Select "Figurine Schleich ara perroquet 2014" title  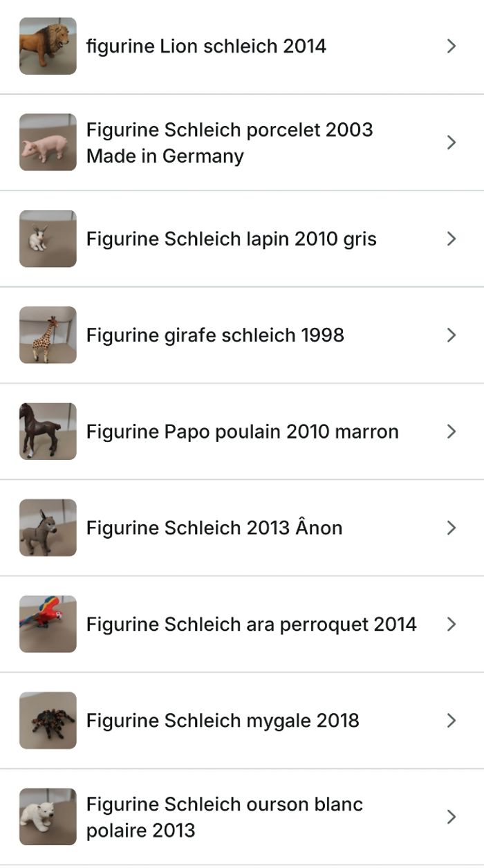click(x=251, y=624)
